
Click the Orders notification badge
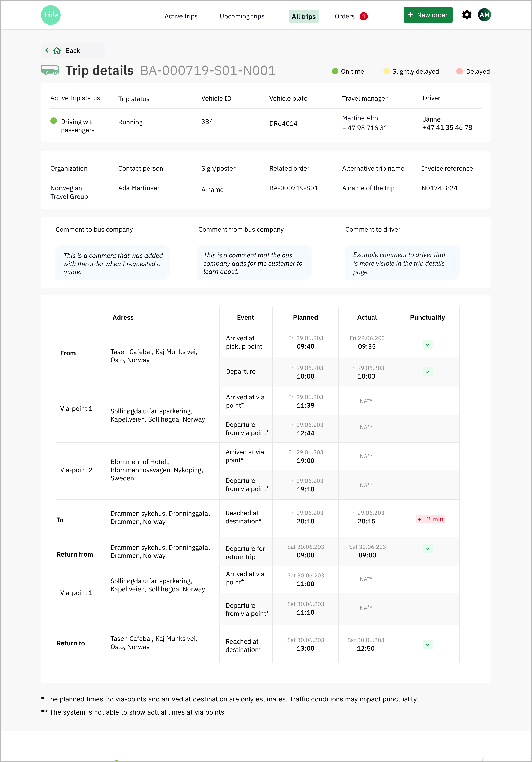(x=364, y=16)
